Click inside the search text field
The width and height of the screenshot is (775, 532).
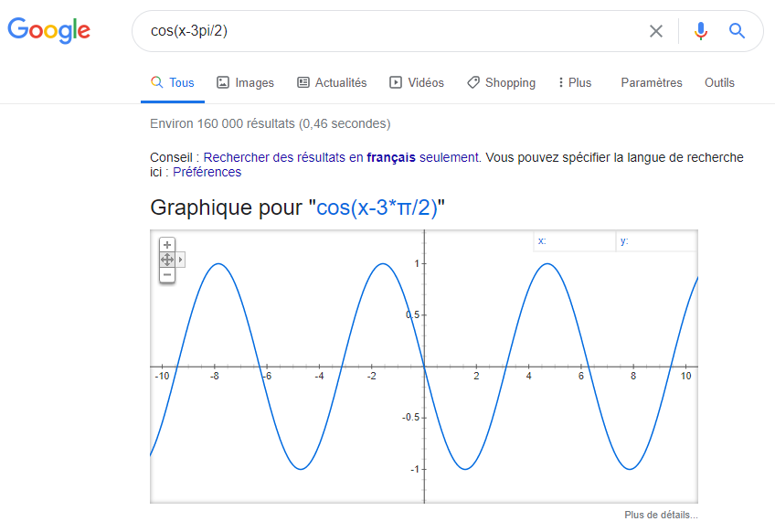tap(384, 31)
